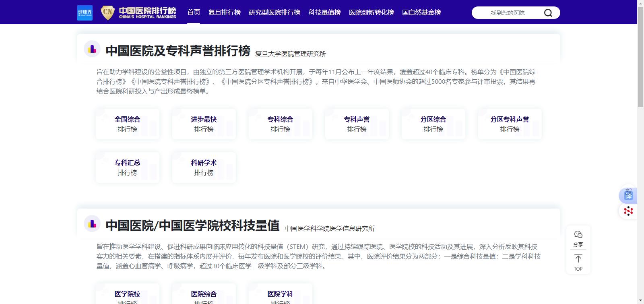The width and height of the screenshot is (644, 304).
Task: Click the page vertical scrollbar thumb
Action: (x=640, y=56)
